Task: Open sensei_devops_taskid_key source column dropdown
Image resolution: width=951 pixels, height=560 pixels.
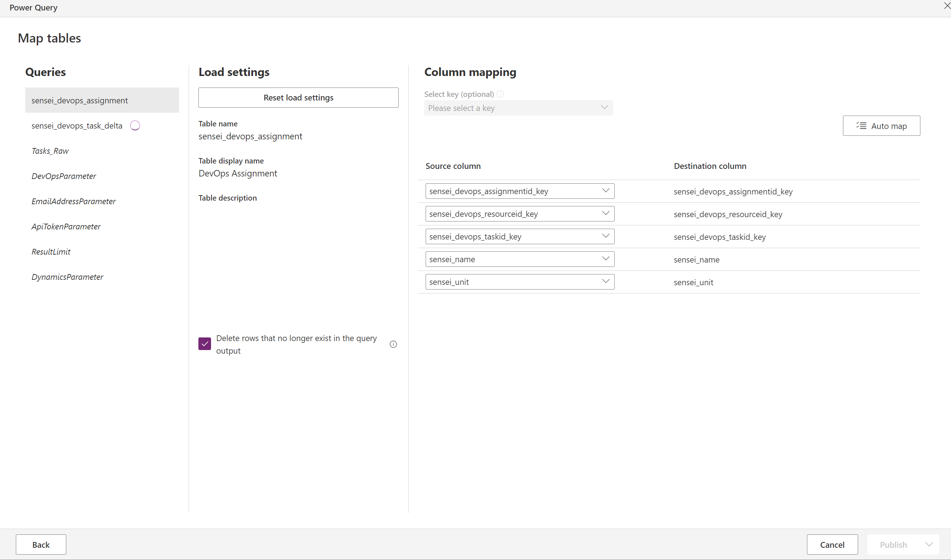Action: 520,237
